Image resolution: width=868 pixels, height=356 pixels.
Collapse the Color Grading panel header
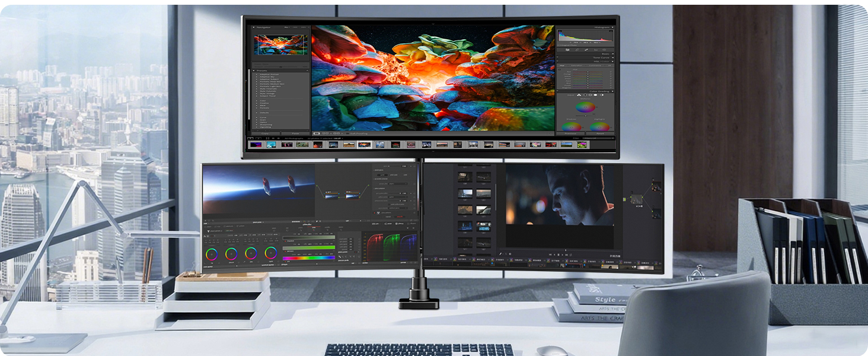pos(600,91)
